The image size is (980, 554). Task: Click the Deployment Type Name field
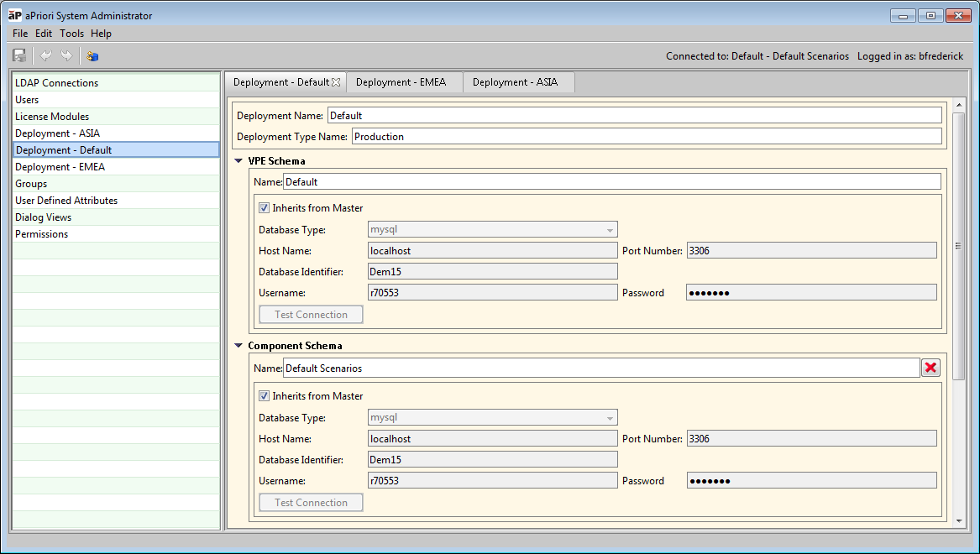click(647, 136)
